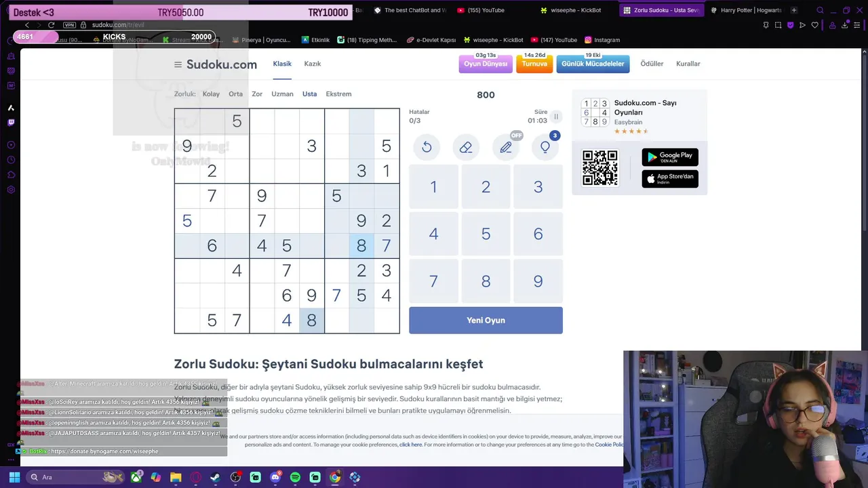This screenshot has height=488, width=868.
Task: Open the Kurallar link
Action: click(x=688, y=64)
